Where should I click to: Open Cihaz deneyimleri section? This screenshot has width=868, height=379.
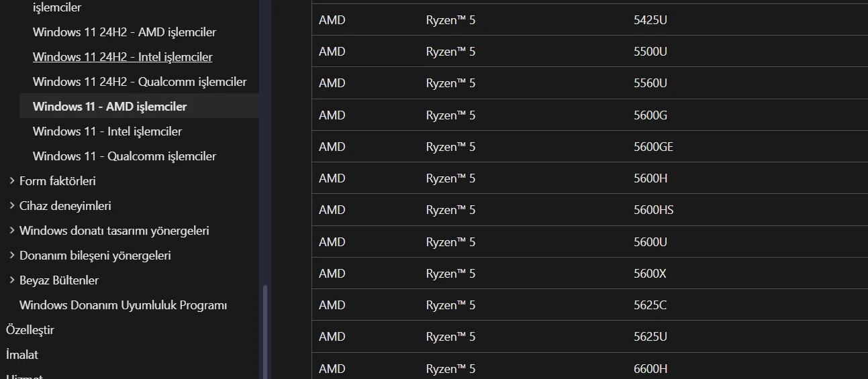coord(65,206)
